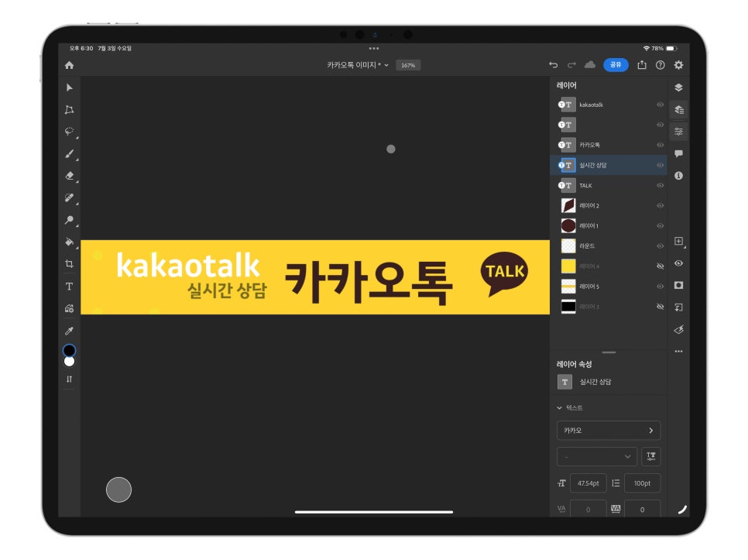This screenshot has height=560, width=748.
Task: Open the 167% zoom level
Action: (408, 65)
